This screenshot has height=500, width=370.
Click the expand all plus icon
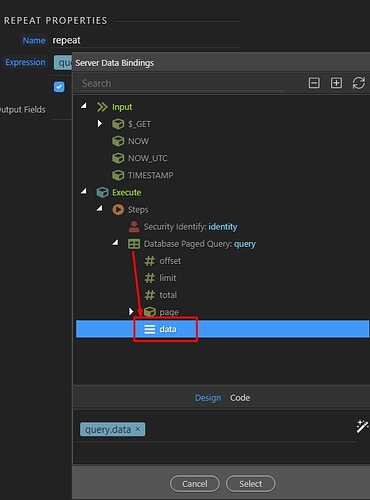[336, 83]
